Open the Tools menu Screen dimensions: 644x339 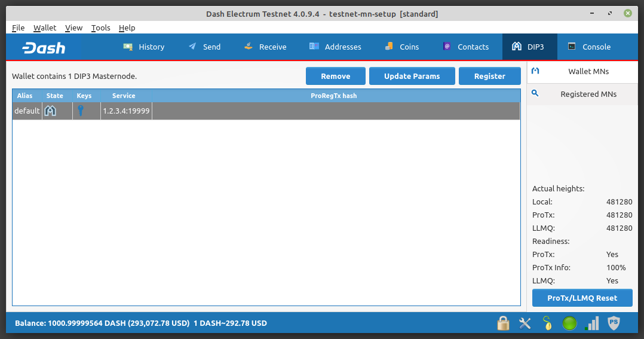100,28
